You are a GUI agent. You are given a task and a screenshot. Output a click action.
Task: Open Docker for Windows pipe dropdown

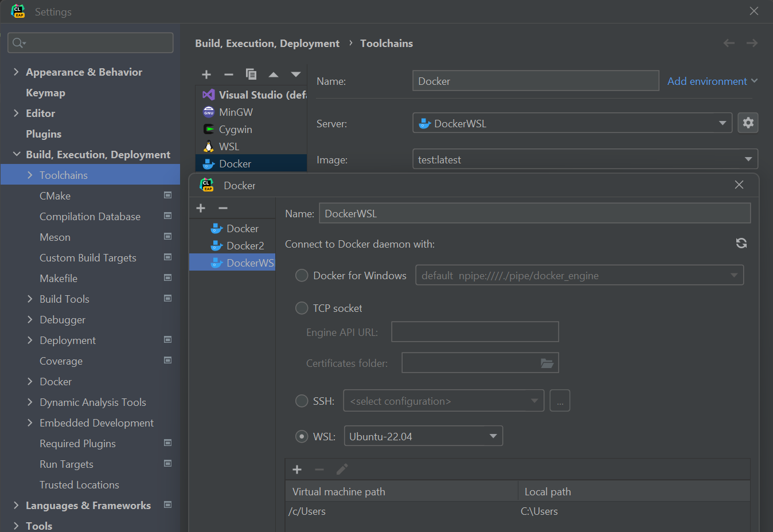coord(580,275)
